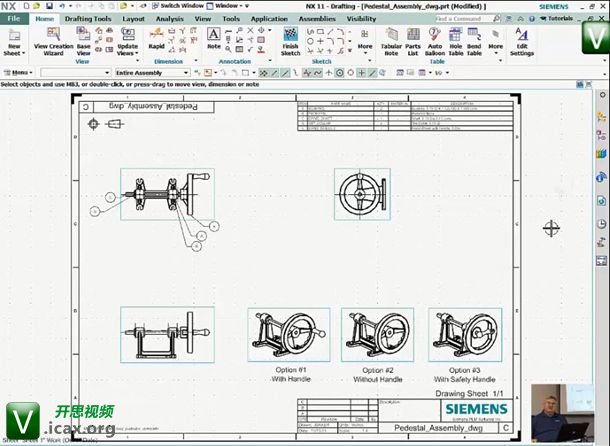Click the Open folder icon in title bar

pyautogui.click(x=37, y=6)
